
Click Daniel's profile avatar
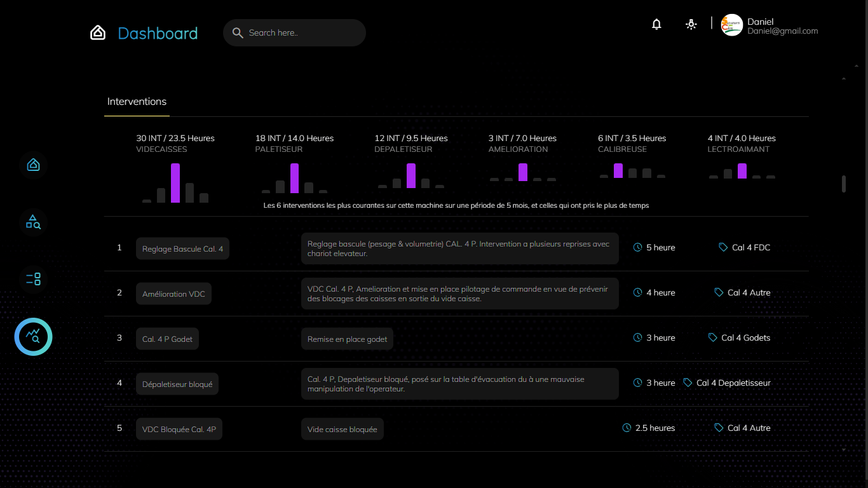[x=731, y=25]
